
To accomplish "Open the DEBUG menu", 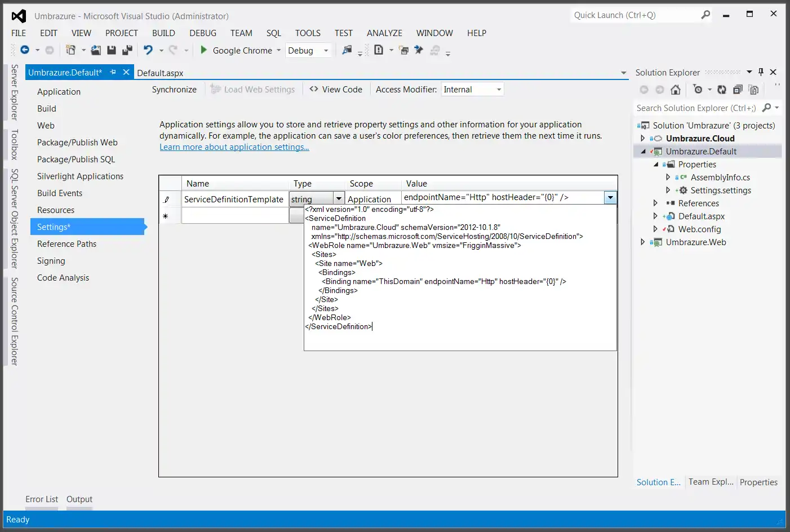I will click(203, 33).
